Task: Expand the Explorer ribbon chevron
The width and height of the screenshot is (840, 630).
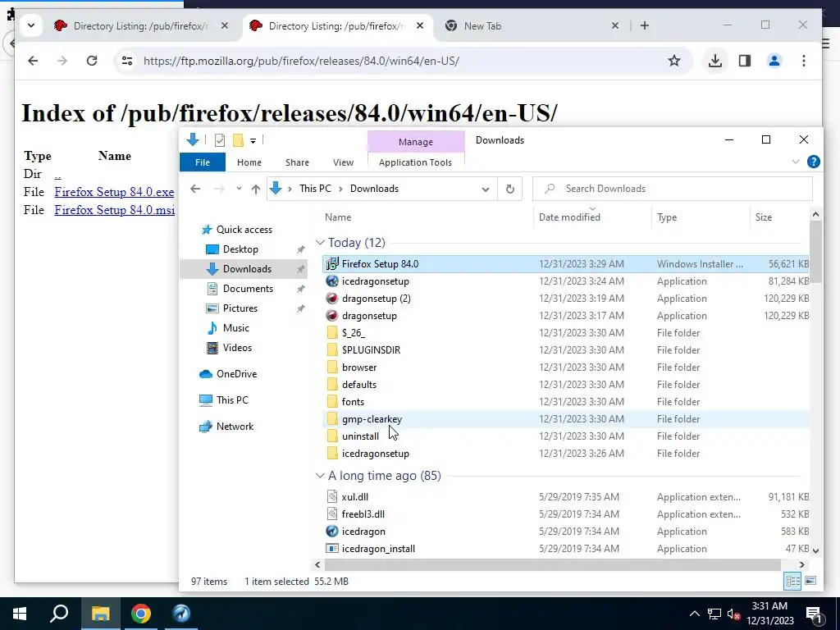Action: [796, 162]
